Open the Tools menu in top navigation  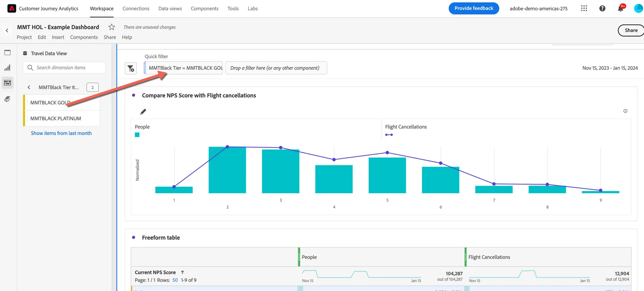233,8
